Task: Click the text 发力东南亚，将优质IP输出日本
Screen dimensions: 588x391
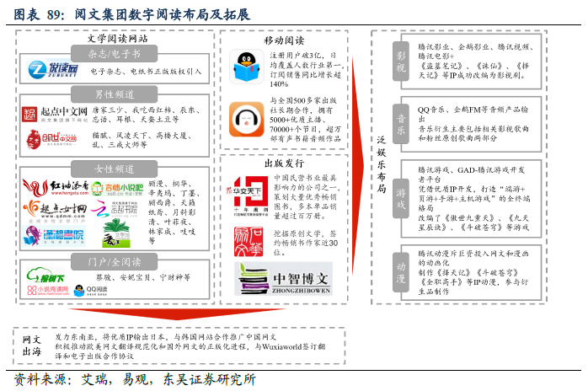Action: click(x=165, y=336)
